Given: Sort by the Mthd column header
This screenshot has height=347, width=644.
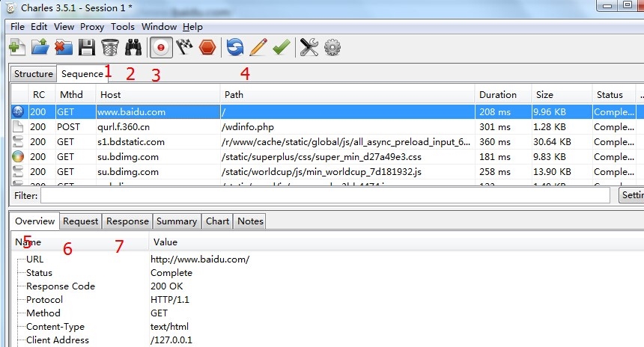Looking at the screenshot, I should (x=76, y=95).
